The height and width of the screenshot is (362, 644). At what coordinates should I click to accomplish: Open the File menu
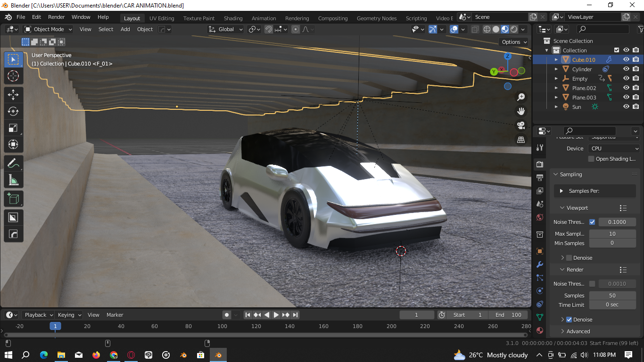pyautogui.click(x=21, y=17)
